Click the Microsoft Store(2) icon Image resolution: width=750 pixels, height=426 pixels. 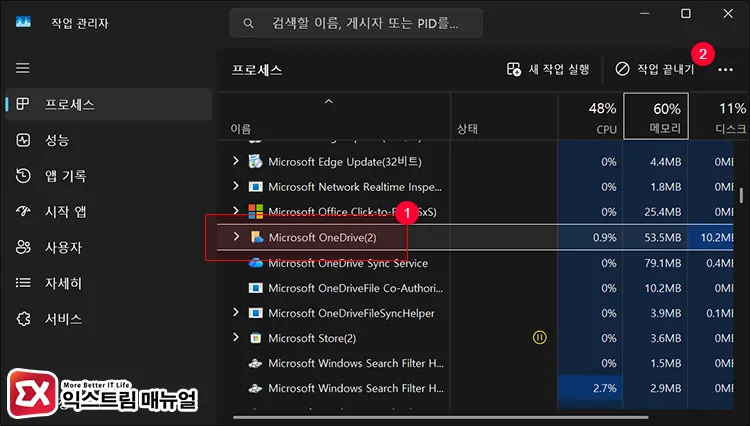coord(256,338)
